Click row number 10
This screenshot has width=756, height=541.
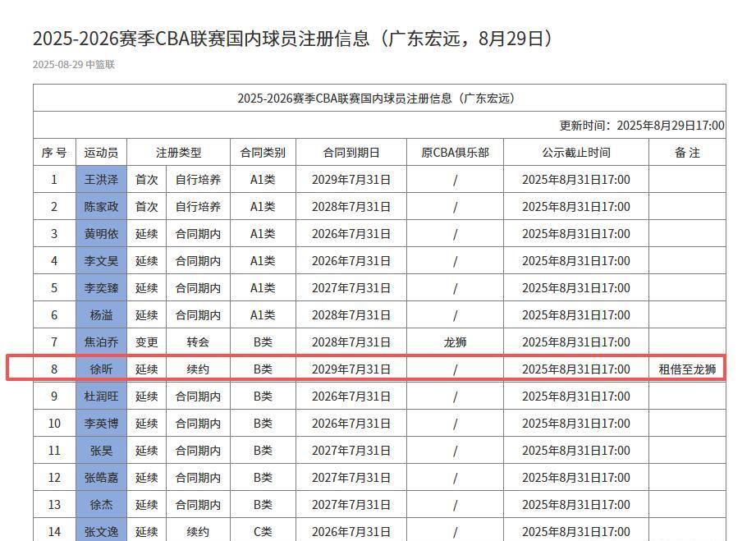(54, 424)
